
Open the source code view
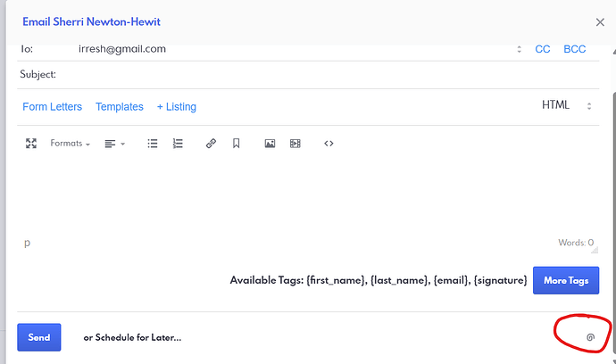click(329, 143)
